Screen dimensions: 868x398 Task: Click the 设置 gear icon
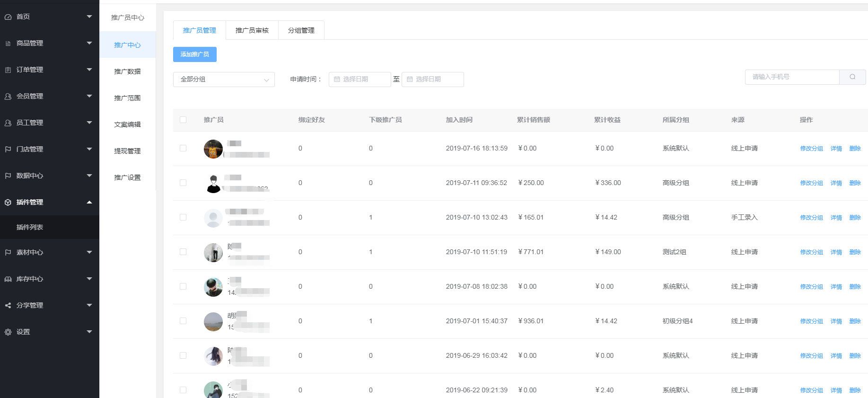(x=8, y=332)
